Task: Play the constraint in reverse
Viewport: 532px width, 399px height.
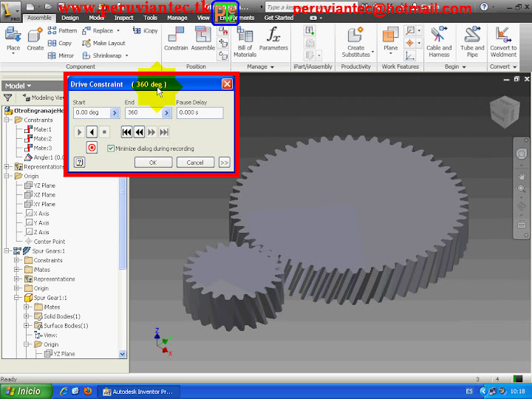Action: pos(92,132)
